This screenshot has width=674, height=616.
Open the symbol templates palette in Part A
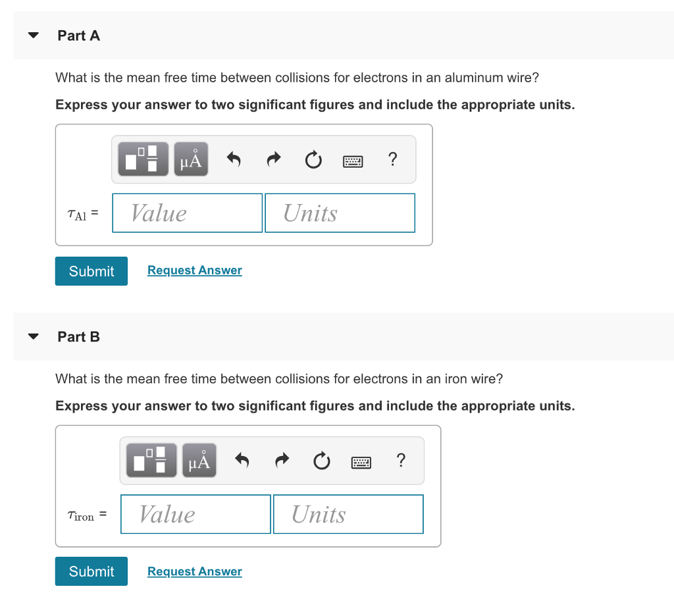142,159
